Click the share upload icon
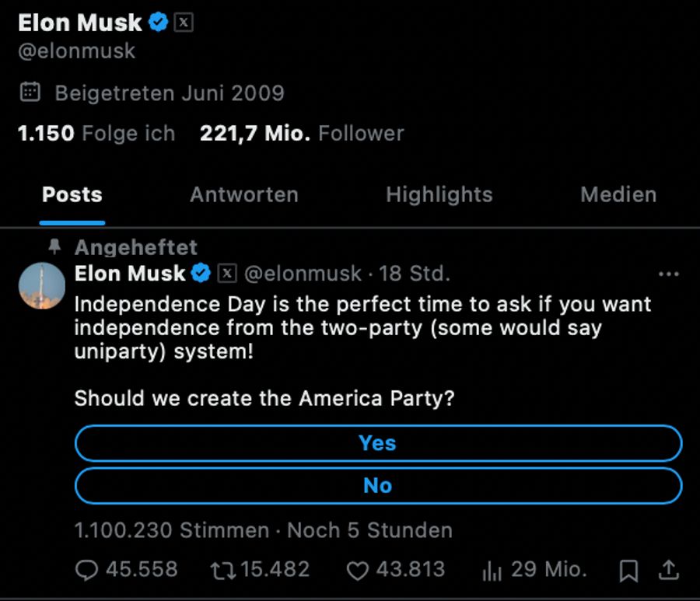This screenshot has width=700, height=601. (669, 570)
